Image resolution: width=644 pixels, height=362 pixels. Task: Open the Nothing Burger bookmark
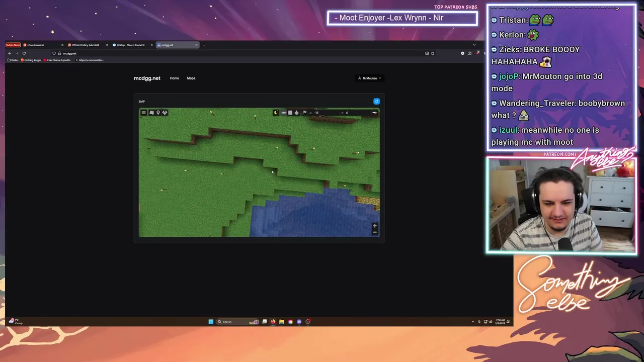(x=31, y=60)
